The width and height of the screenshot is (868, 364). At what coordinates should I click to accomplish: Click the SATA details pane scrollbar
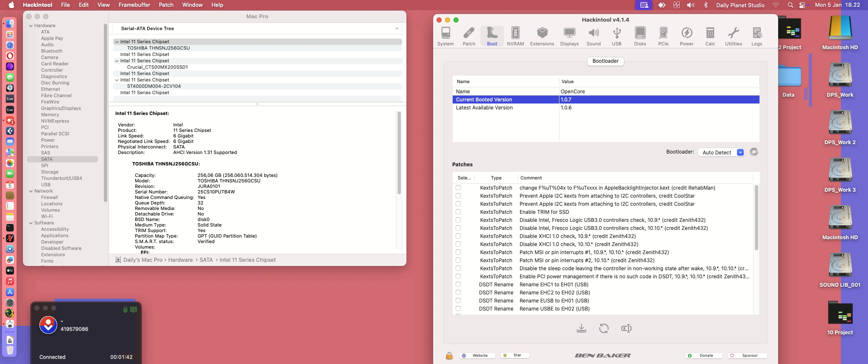point(399,153)
